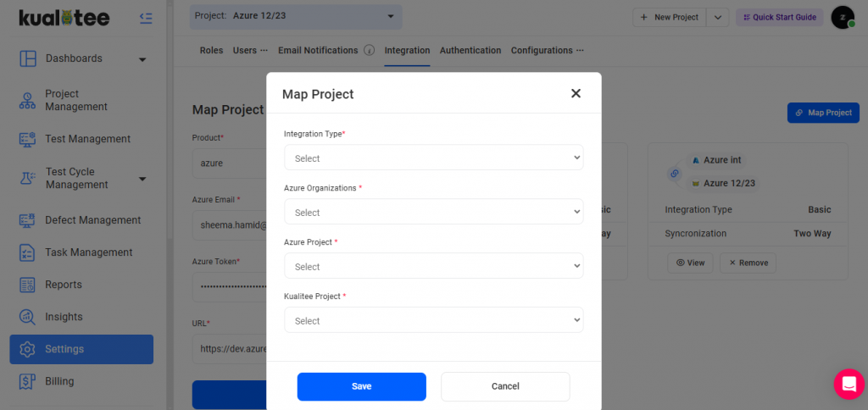Open the user profile avatar
Viewport: 868px width, 410px height.
tap(843, 18)
